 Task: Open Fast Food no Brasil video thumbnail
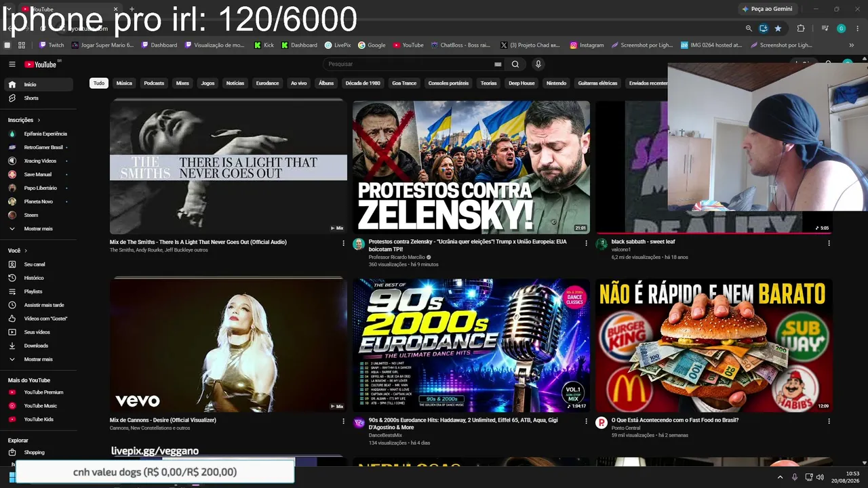pyautogui.click(x=714, y=345)
